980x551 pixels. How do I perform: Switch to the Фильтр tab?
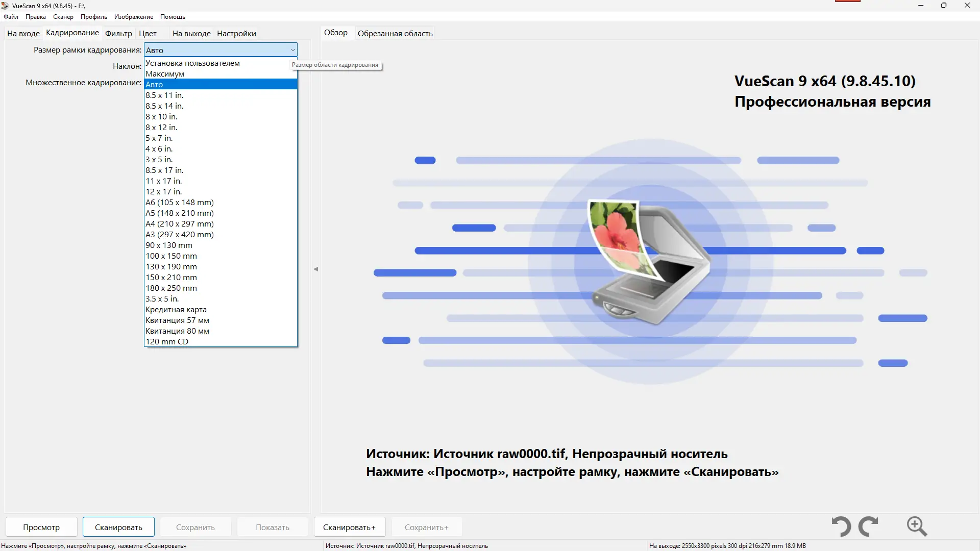118,33
